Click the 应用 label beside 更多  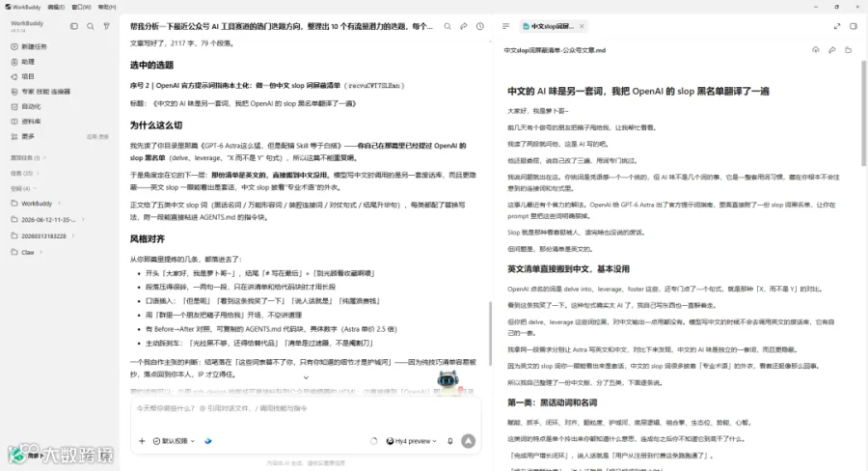(x=92, y=136)
